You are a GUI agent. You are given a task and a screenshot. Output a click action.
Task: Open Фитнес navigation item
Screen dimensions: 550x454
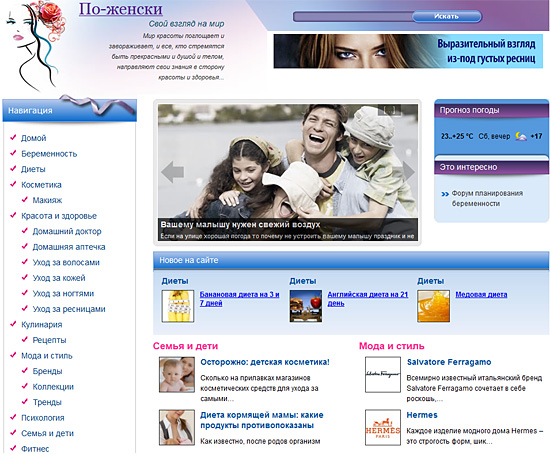pyautogui.click(x=35, y=449)
